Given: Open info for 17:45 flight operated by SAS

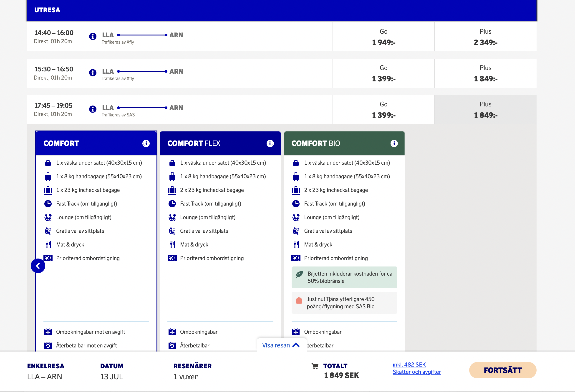Looking at the screenshot, I should click(x=93, y=109).
